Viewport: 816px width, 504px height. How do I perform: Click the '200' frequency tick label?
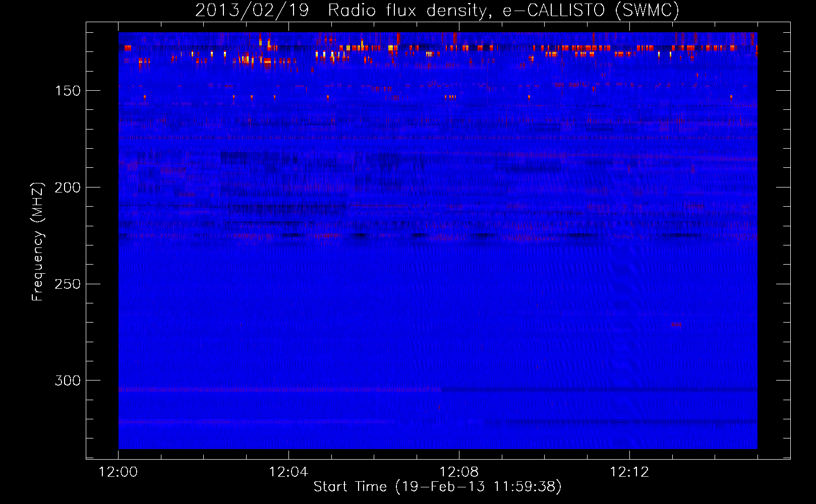[x=68, y=187]
